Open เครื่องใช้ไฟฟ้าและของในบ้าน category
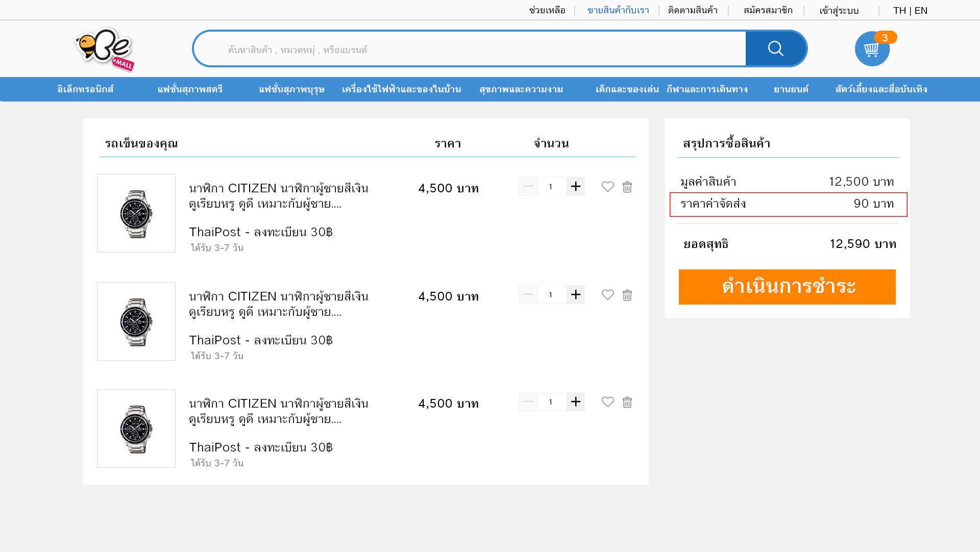The image size is (980, 552). click(x=401, y=89)
